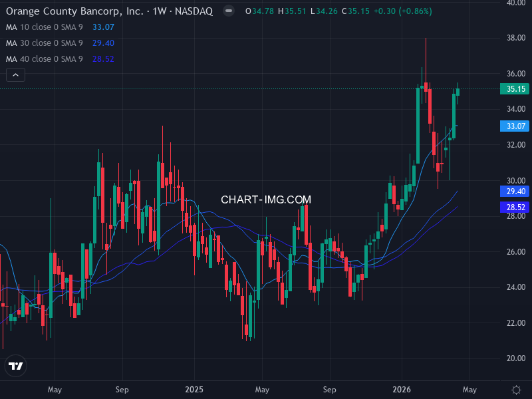Click the OHLC change value +0.30 (+0.86%)

click(405, 11)
